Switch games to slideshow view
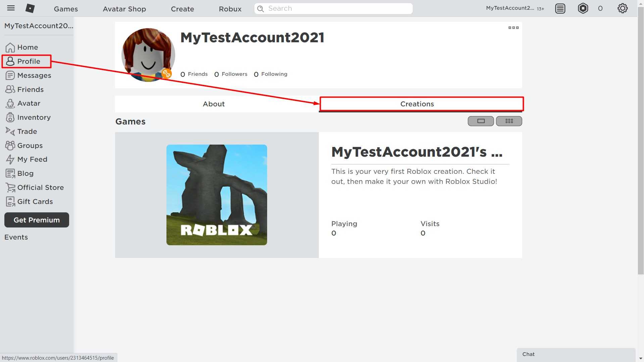This screenshot has height=362, width=644. click(x=481, y=121)
